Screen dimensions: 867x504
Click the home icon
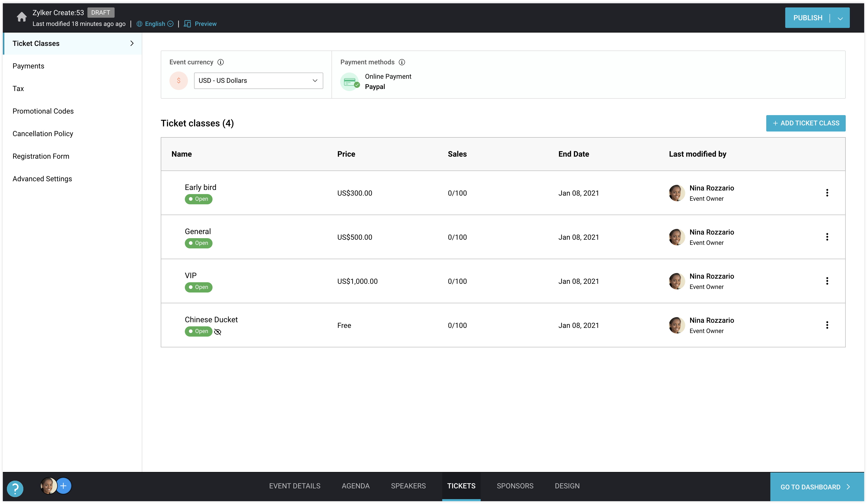21,16
